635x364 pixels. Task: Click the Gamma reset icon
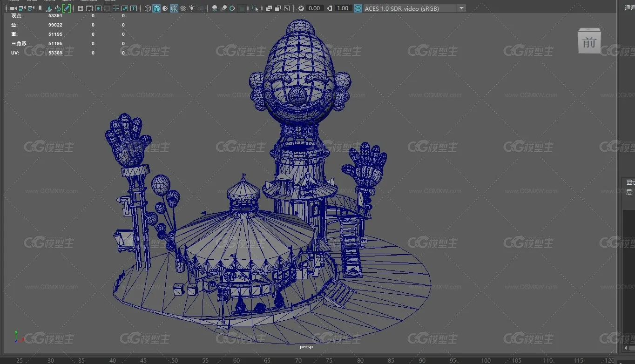click(330, 8)
